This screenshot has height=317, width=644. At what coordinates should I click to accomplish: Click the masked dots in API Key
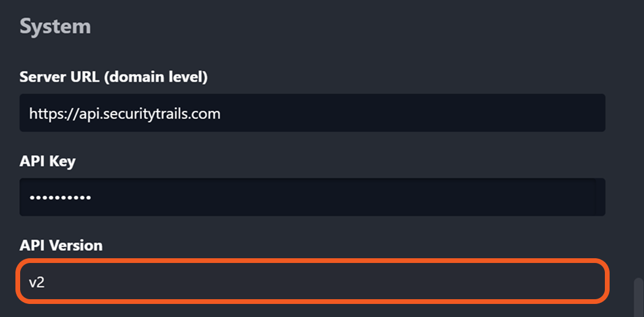(x=60, y=197)
